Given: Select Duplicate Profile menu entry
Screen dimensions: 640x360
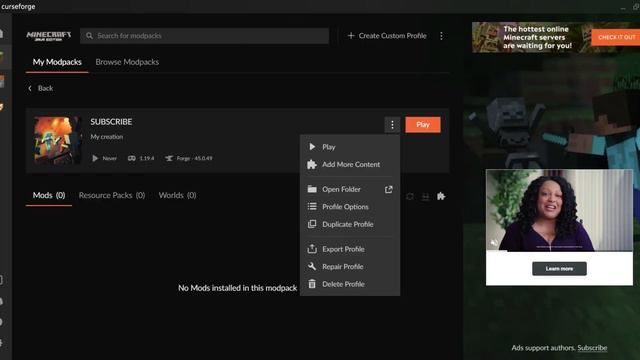Looking at the screenshot, I should [x=350, y=224].
